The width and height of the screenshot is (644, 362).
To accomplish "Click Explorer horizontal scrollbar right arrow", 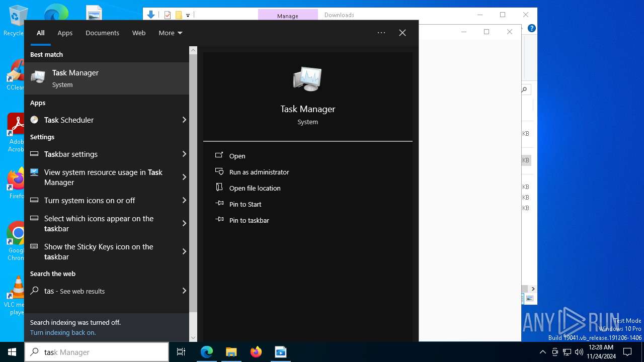I will point(533,289).
